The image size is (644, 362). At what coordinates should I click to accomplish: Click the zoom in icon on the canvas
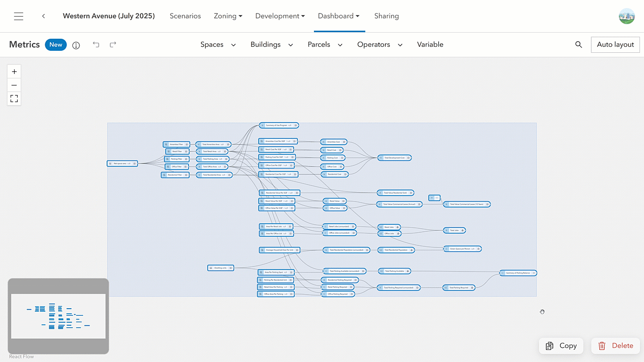pyautogui.click(x=14, y=71)
